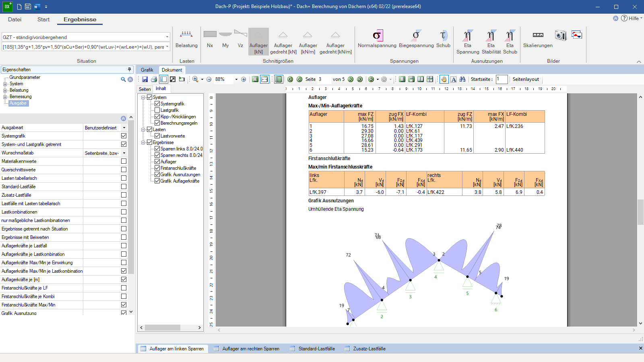Enable the Materialkennwerte checkbox
Viewport: 644px width, 362px height.
tap(124, 161)
